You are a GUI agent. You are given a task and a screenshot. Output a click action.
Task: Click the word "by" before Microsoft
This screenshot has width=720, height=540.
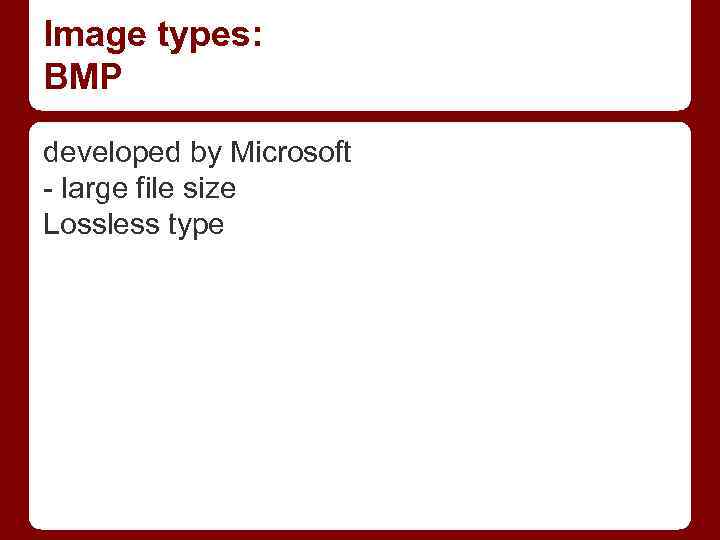[x=207, y=152]
